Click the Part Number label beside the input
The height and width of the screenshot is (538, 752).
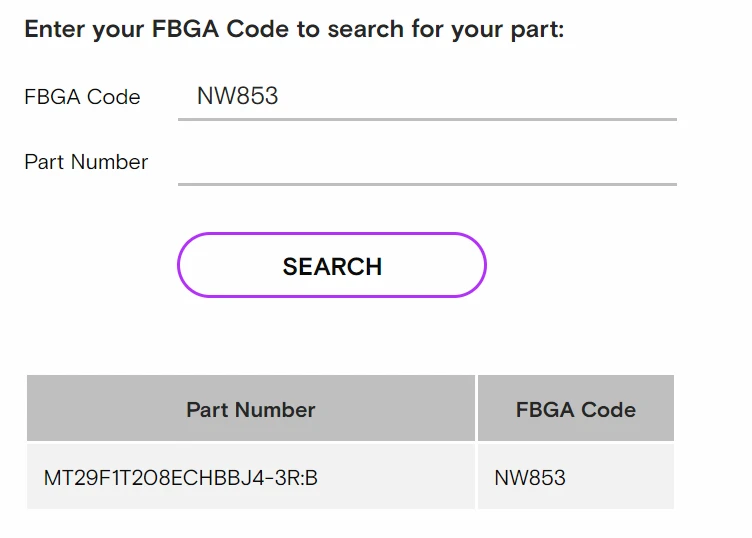pyautogui.click(x=86, y=162)
